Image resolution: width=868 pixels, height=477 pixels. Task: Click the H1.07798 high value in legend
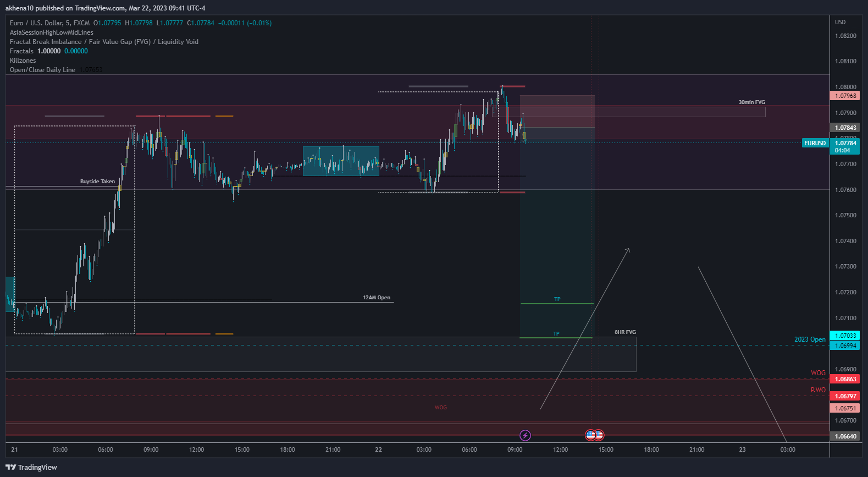click(139, 23)
